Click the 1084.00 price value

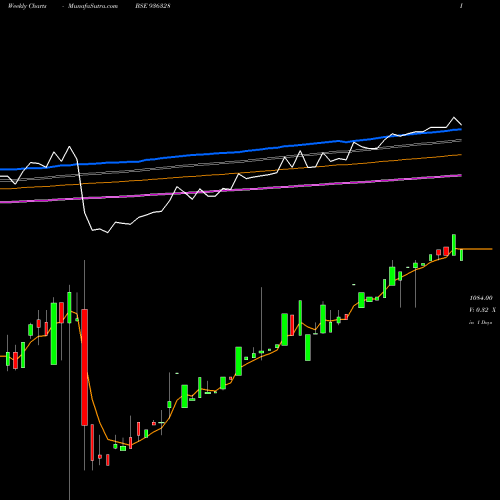tap(481, 298)
